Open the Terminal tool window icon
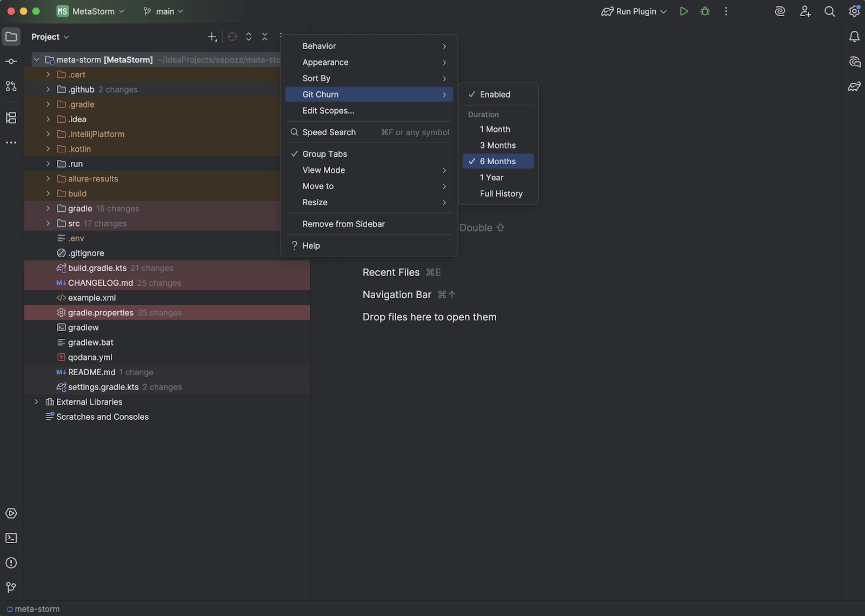This screenshot has height=616, width=865. click(x=11, y=538)
